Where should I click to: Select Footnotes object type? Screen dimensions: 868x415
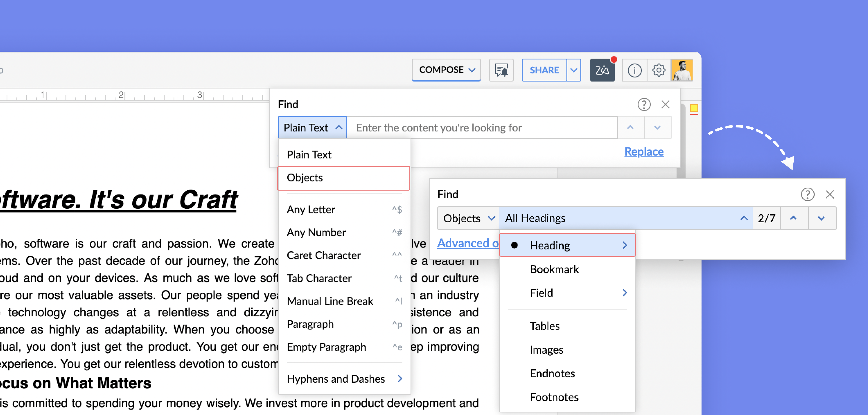click(567, 397)
